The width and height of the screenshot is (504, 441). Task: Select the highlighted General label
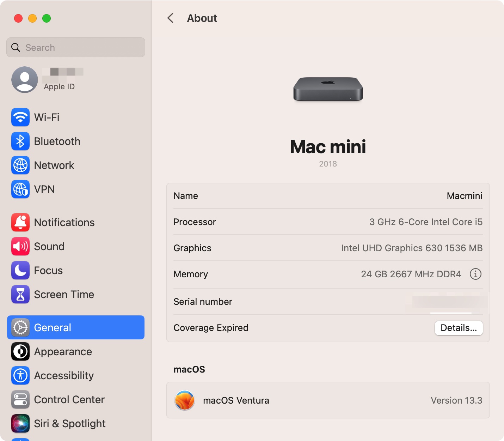(53, 327)
